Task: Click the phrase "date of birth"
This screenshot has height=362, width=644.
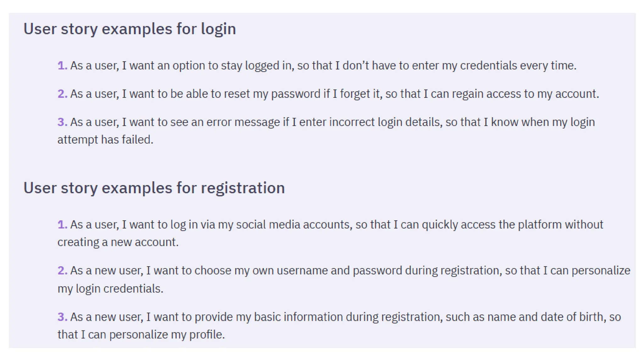Action: coord(572,317)
